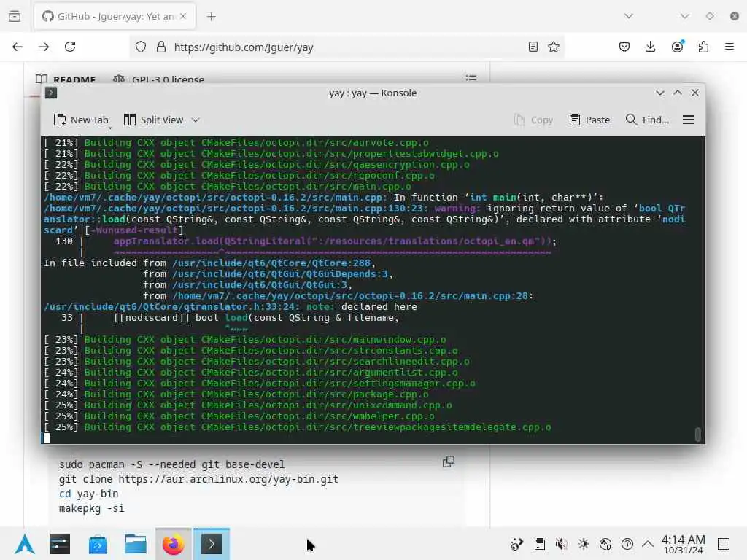Open Firefox downloads panel
The image size is (747, 560).
[x=650, y=47]
